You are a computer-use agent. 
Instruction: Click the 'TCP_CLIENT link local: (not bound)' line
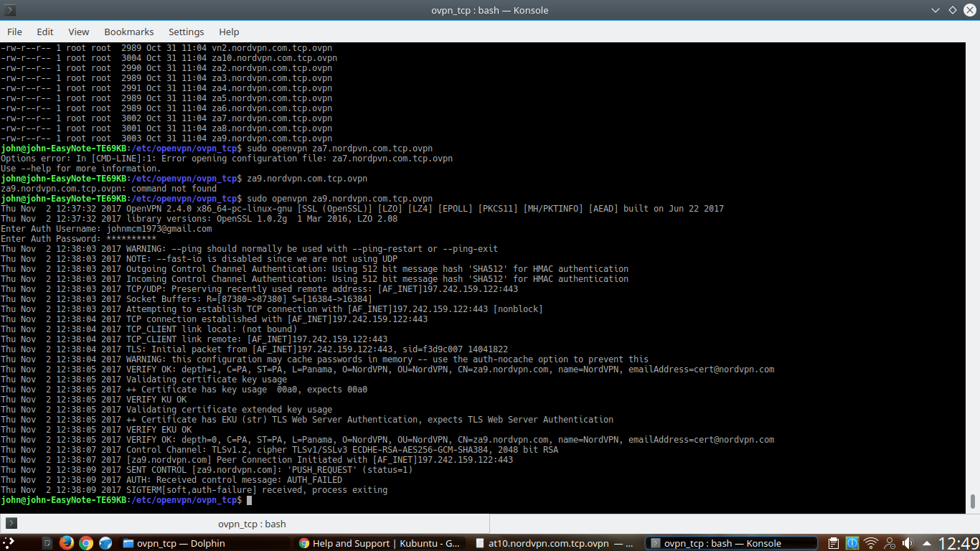click(149, 329)
